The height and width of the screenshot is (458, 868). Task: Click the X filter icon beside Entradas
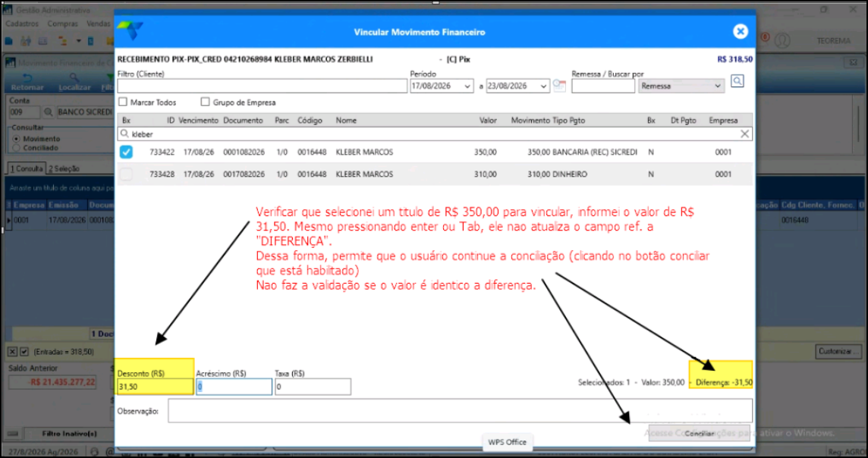13,351
